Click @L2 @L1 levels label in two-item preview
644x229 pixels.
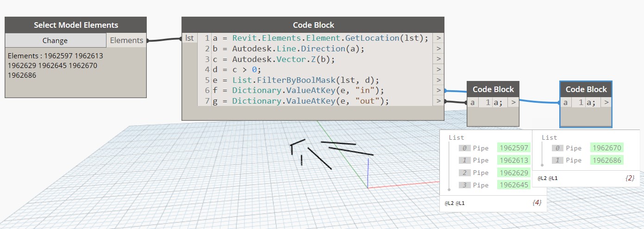(548, 178)
